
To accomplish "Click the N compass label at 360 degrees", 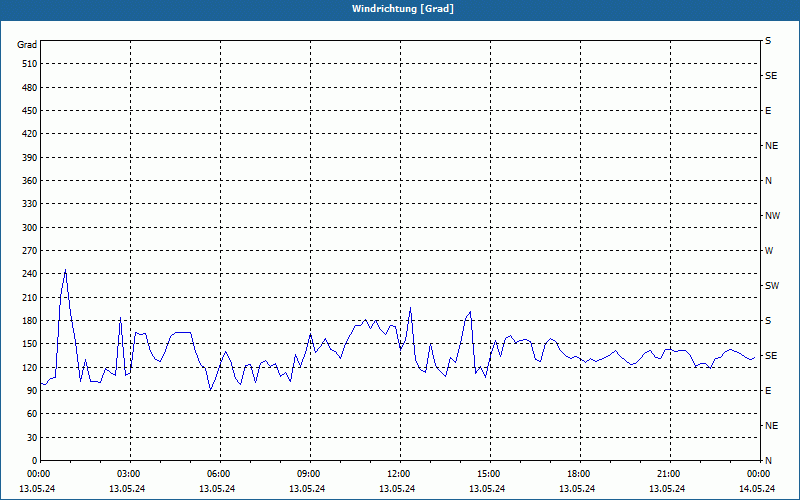I will pos(769,181).
